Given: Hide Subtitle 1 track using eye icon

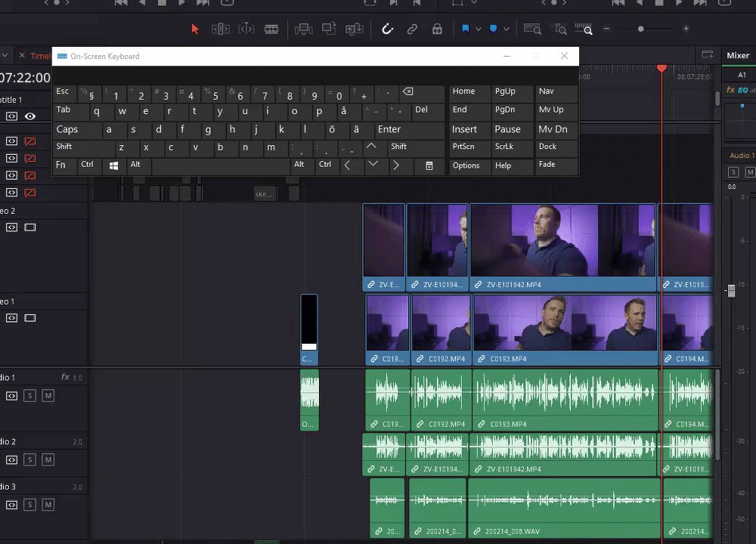Looking at the screenshot, I should coord(30,116).
